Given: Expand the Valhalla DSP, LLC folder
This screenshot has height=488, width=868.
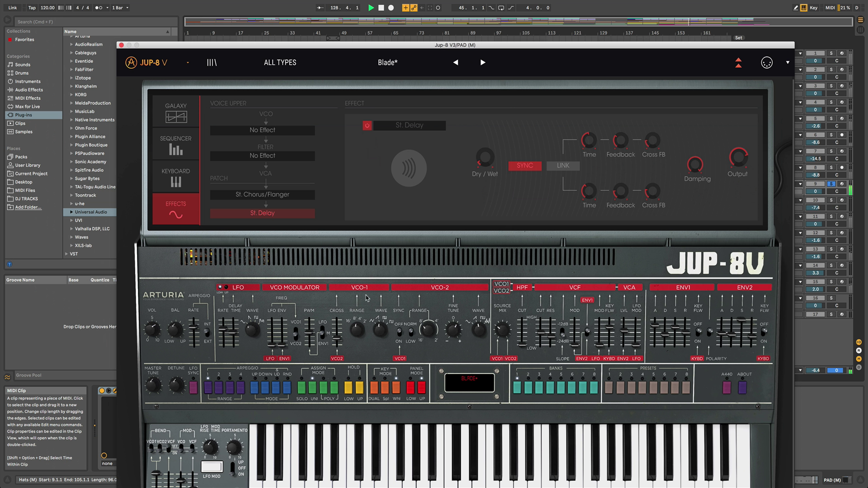Looking at the screenshot, I should click(71, 229).
